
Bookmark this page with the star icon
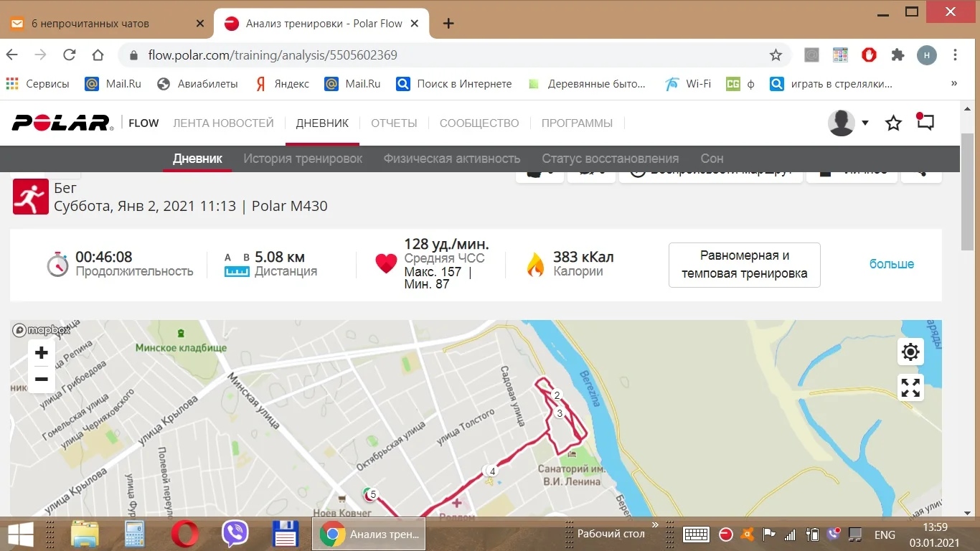pos(776,55)
